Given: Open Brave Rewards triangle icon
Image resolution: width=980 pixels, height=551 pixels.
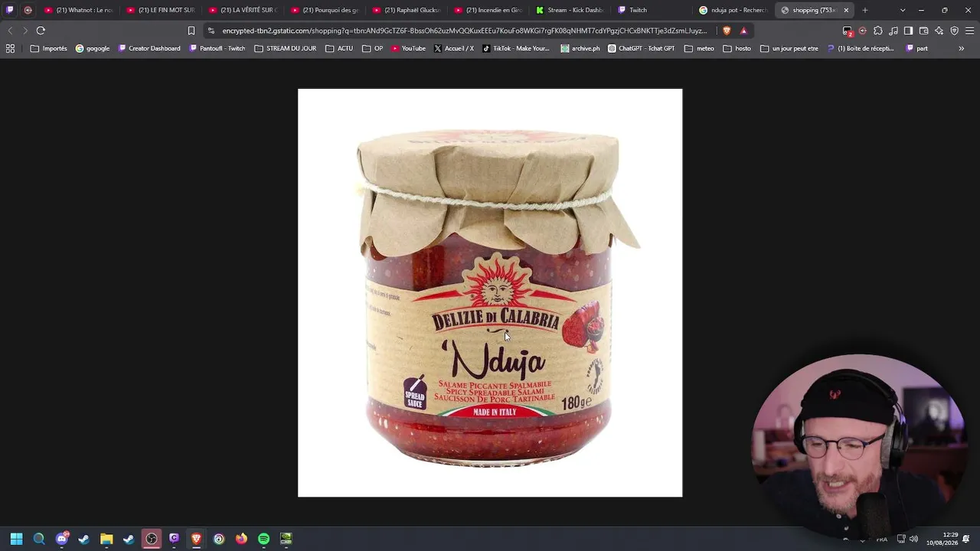Looking at the screenshot, I should click(743, 31).
